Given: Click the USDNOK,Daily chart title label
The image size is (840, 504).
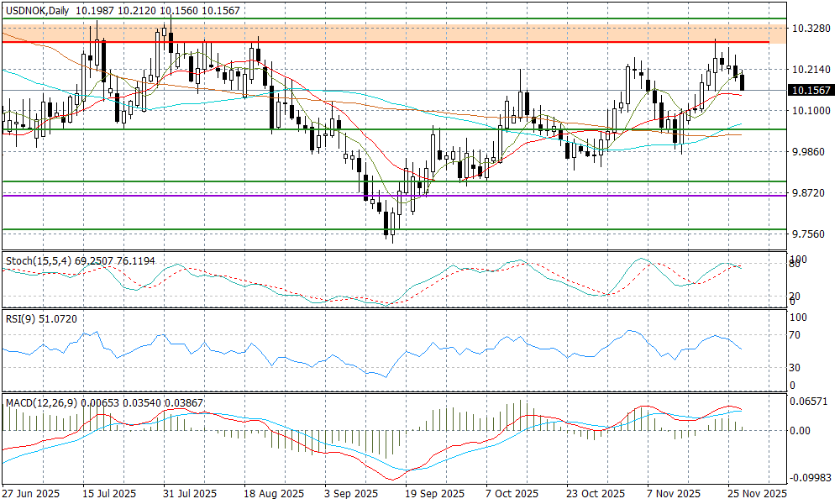Looking at the screenshot, I should [x=36, y=8].
